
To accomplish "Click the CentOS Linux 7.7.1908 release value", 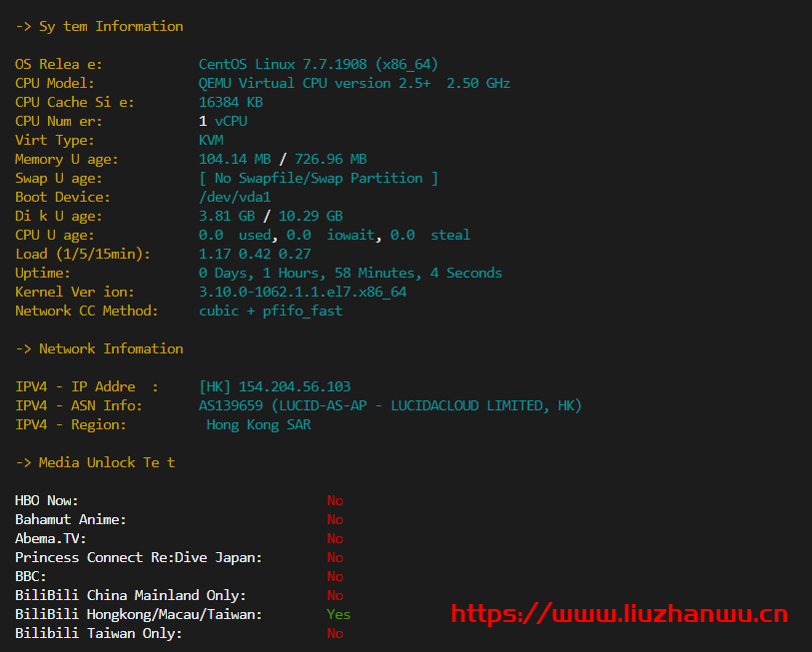I will (x=318, y=64).
